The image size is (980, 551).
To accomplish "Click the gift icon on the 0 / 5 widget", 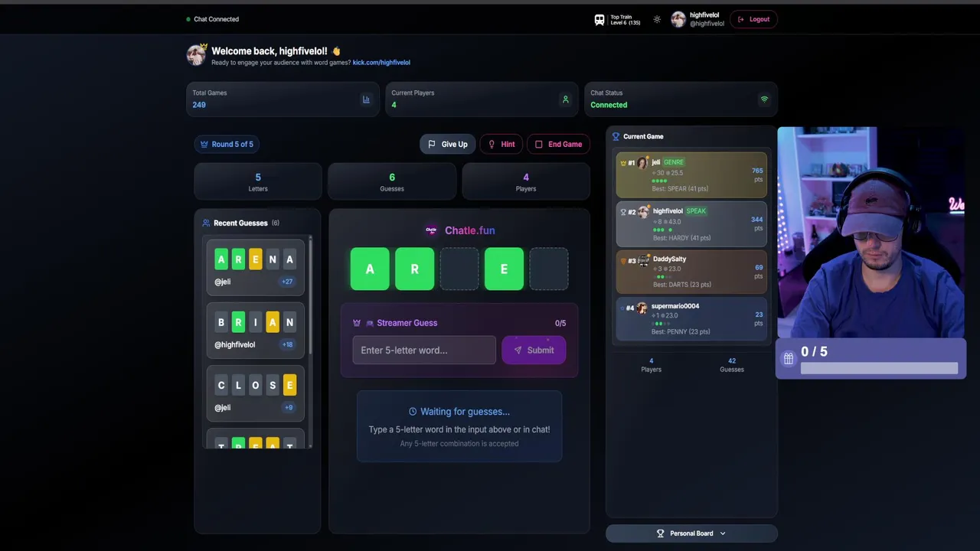I will (789, 359).
